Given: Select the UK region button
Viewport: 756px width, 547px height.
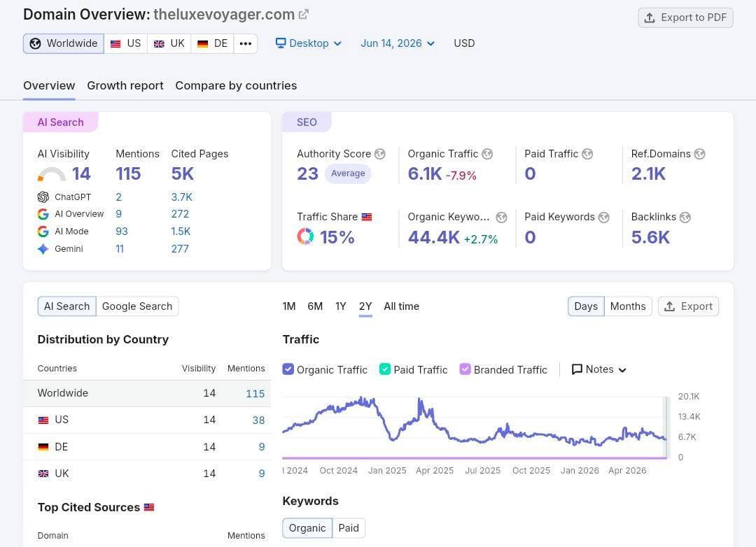Looking at the screenshot, I should click(x=169, y=43).
